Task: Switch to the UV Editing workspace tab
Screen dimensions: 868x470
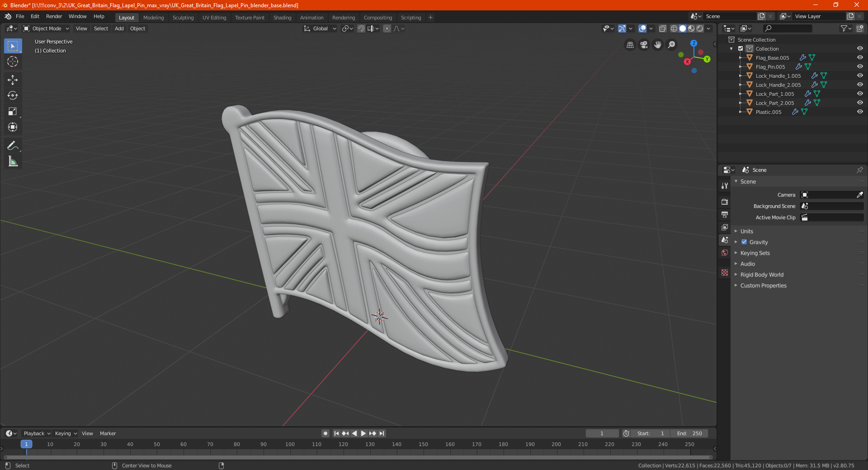Action: coord(214,18)
